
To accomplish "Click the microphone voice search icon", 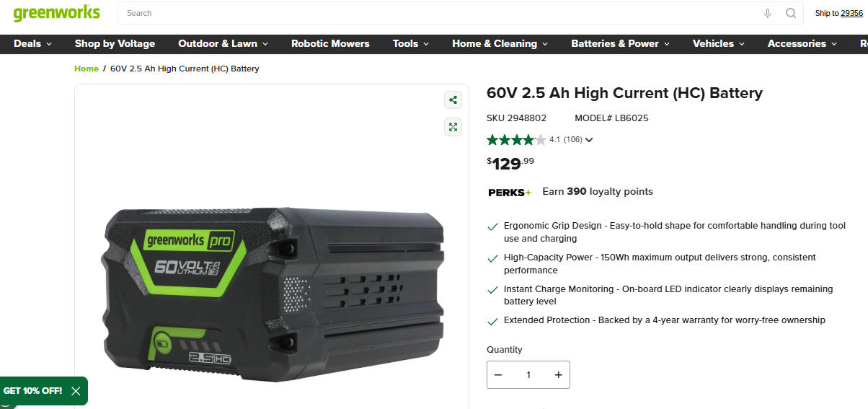I will point(767,13).
